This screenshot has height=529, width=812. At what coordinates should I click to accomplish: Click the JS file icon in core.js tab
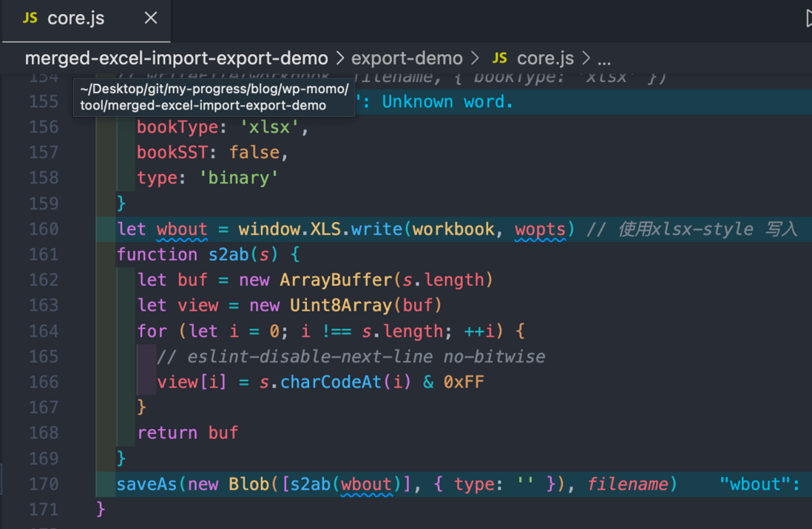click(x=30, y=18)
